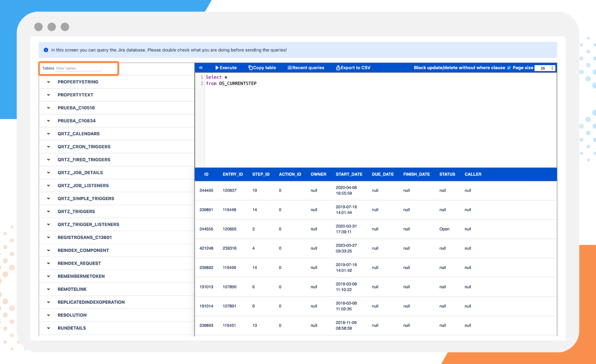Click the ID column header

tap(206, 174)
